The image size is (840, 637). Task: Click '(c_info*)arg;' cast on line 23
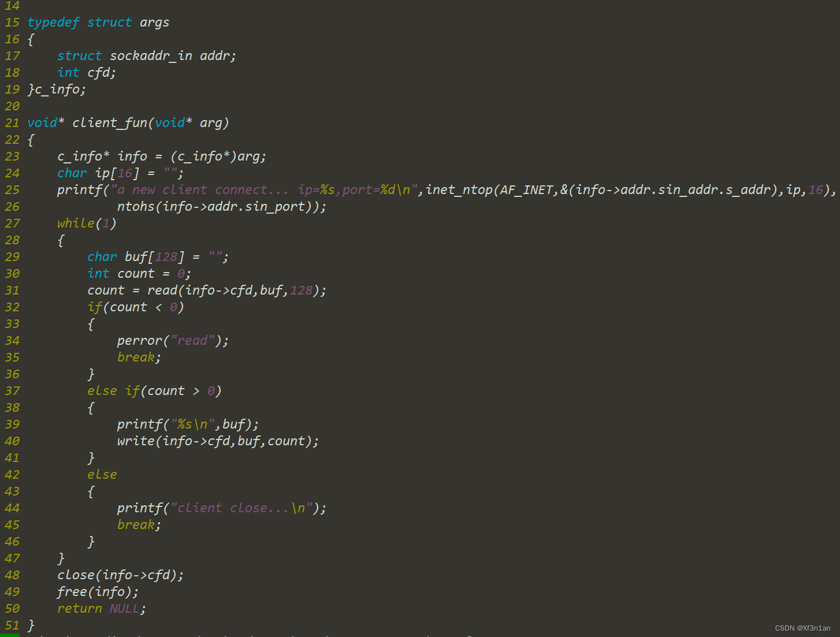218,157
